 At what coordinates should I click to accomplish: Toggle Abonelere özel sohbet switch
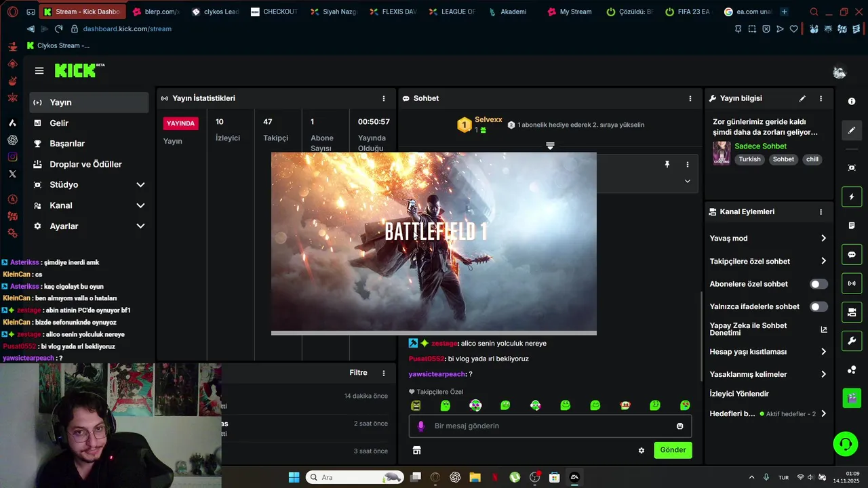click(x=818, y=284)
